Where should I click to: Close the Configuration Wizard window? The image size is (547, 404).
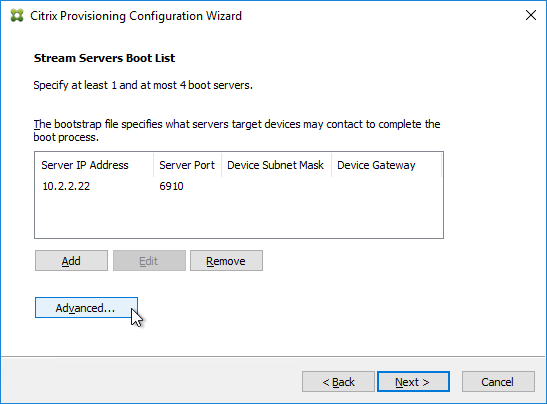[531, 15]
